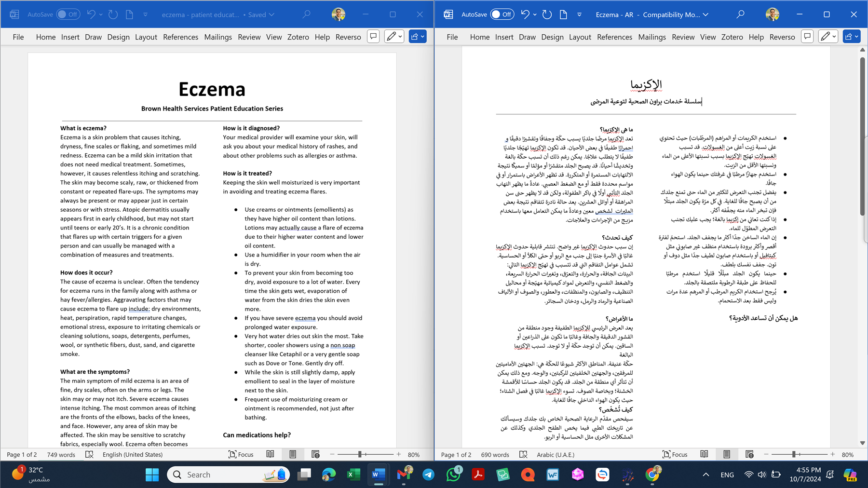The image size is (868, 488).
Task: Open Reverso tab in Arabic document window
Action: (x=782, y=37)
